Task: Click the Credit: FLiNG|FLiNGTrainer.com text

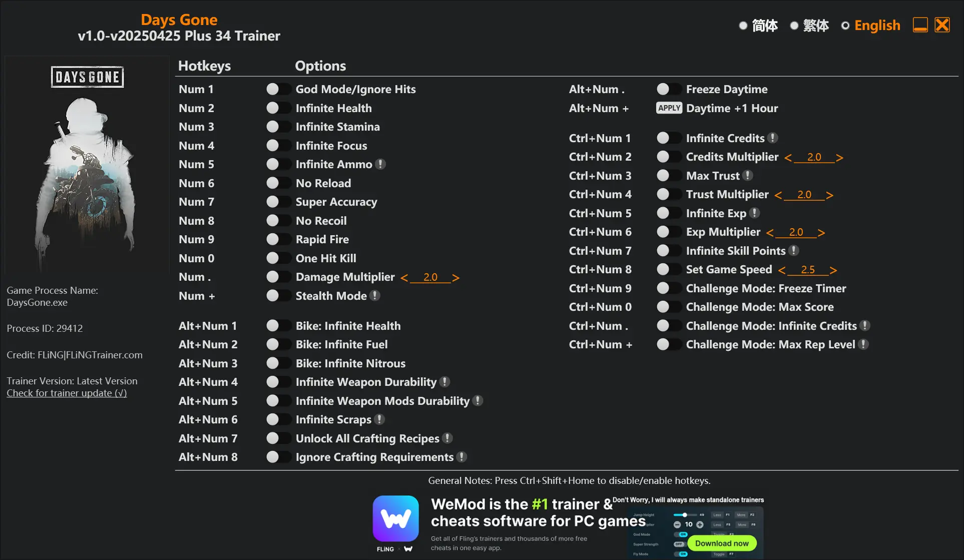Action: [x=75, y=355]
